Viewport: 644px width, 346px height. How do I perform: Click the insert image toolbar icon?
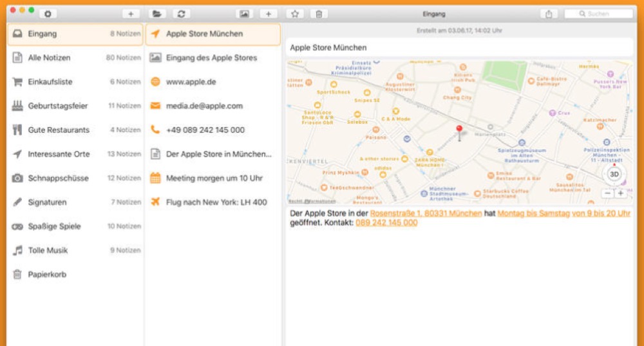(244, 14)
